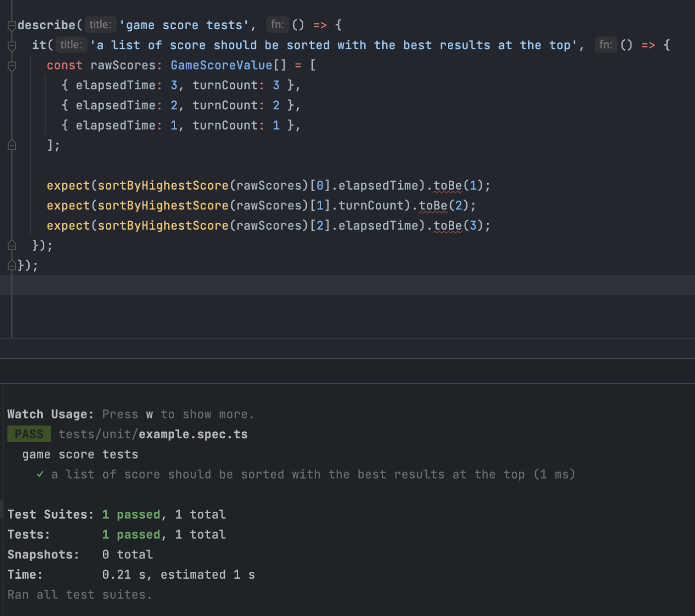
Task: Click the green checkmark beside the passed test
Action: pyautogui.click(x=40, y=474)
